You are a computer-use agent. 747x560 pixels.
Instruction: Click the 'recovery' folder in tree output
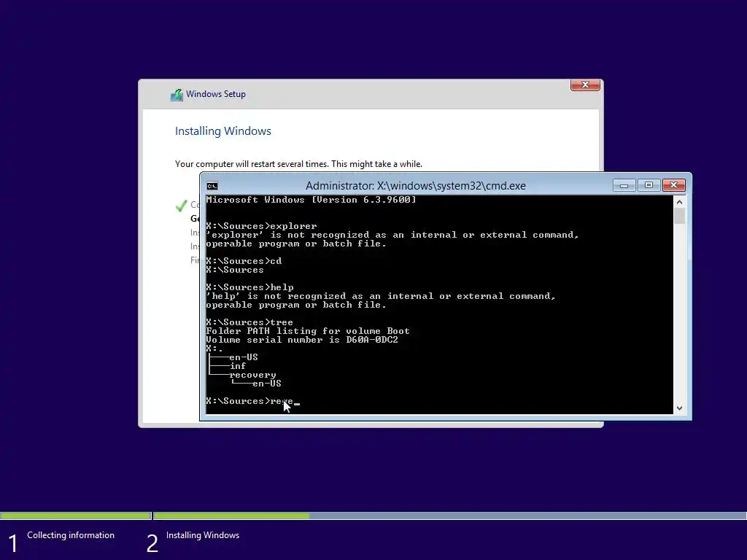tap(252, 375)
